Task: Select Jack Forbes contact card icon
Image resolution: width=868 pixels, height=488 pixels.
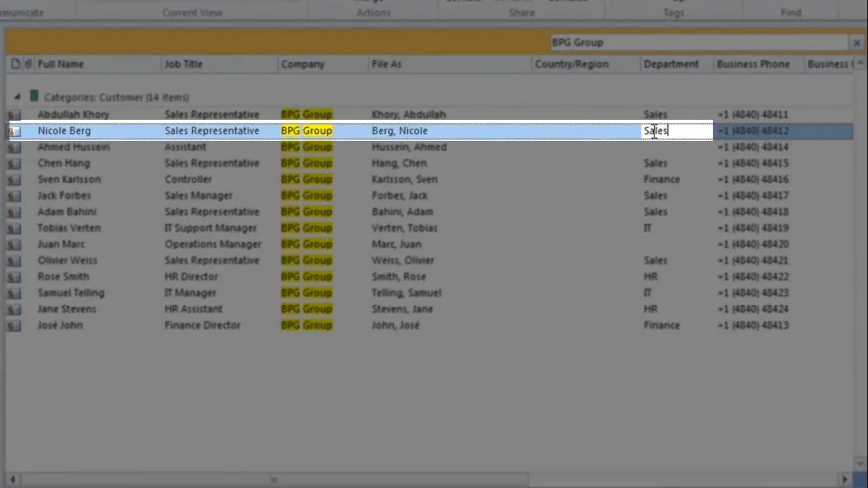Action: click(x=14, y=196)
